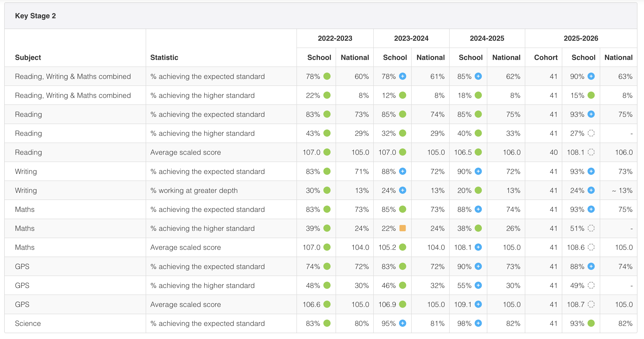
Task: Click blue plus icon next to 2025-2026 combined 90%
Action: 591,76
